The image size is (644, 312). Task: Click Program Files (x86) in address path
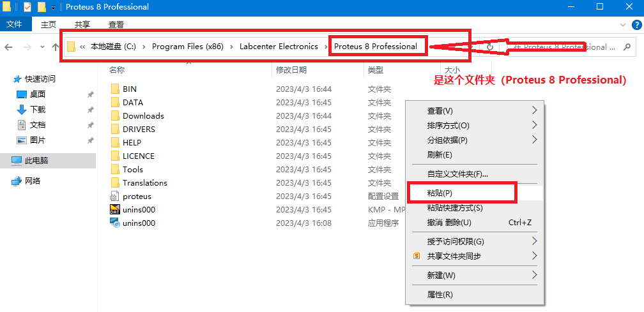pyautogui.click(x=188, y=47)
